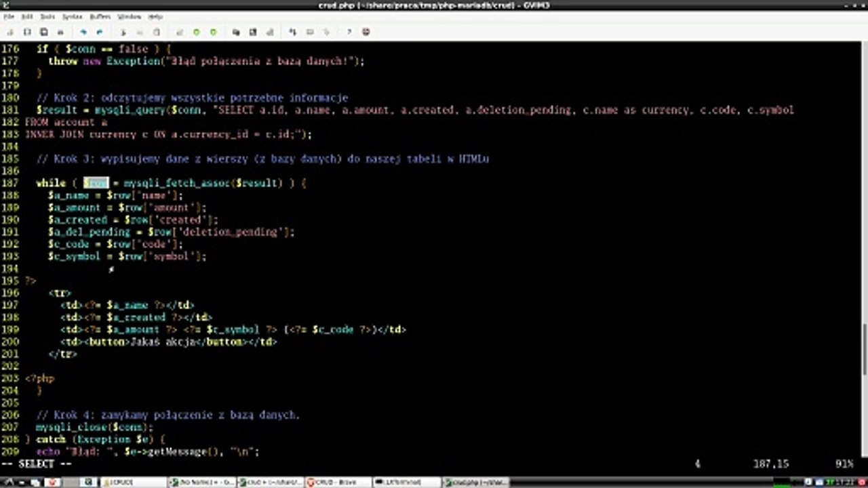Click the 'throw new Exception' line 177

(207, 61)
